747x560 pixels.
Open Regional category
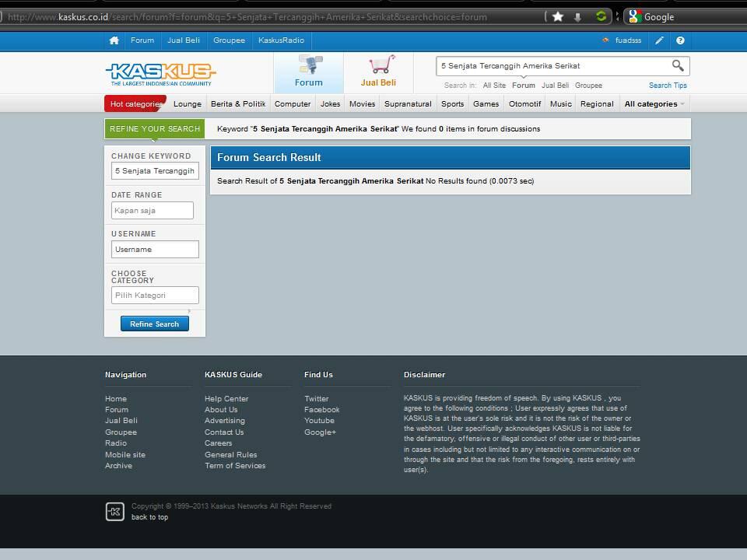point(597,103)
